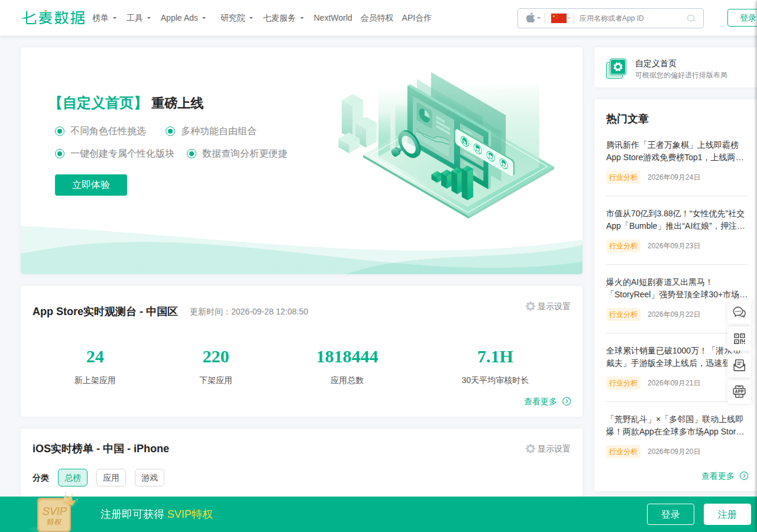Click the SVIP特权 badge icon
Image resolution: width=757 pixels, height=532 pixels.
(56, 513)
